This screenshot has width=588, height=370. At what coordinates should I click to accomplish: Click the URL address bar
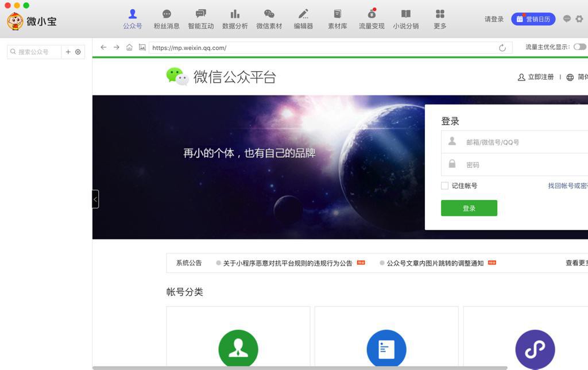[323, 48]
